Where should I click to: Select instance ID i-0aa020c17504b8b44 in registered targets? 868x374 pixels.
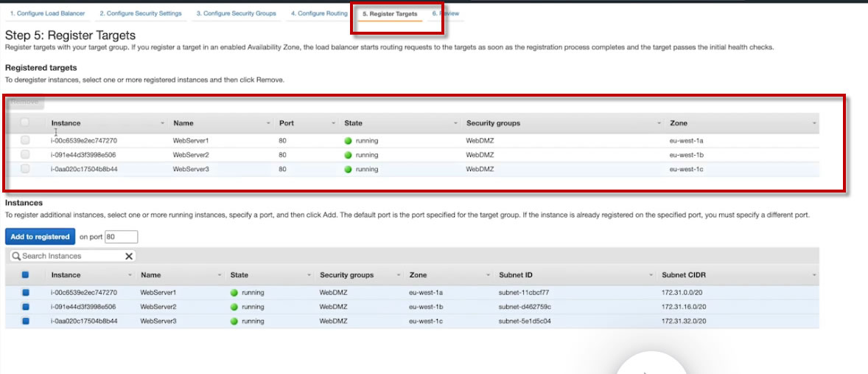point(83,170)
